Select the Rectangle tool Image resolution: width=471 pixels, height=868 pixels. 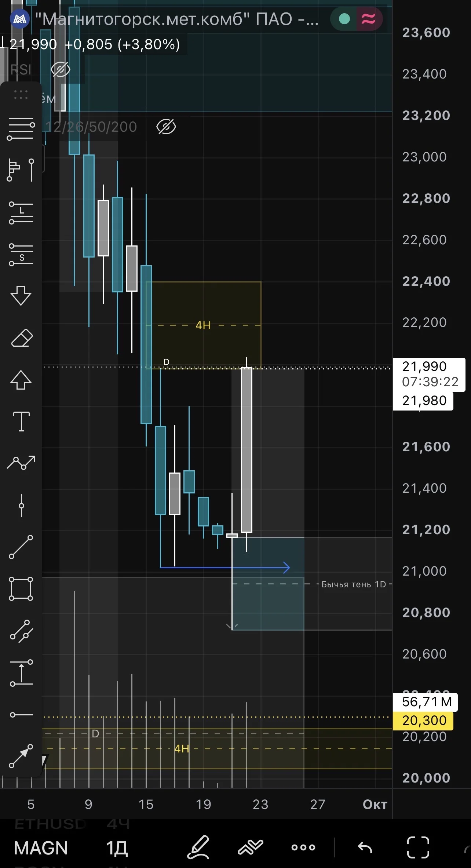tap(21, 589)
